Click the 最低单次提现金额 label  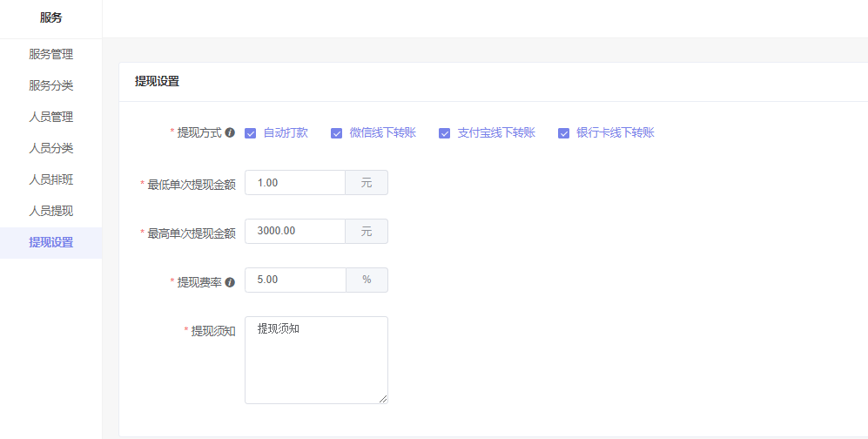[x=192, y=185]
